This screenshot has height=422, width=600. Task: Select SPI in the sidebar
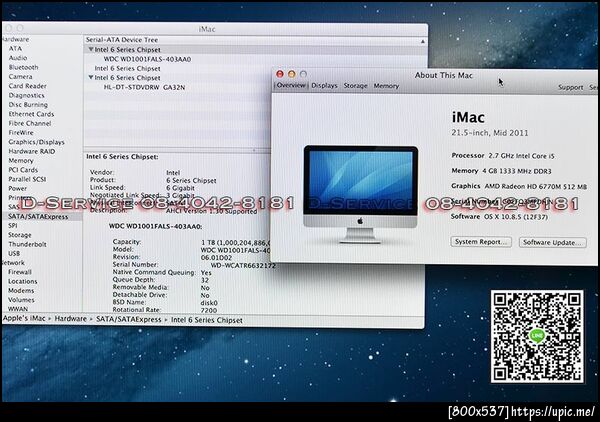tap(13, 226)
